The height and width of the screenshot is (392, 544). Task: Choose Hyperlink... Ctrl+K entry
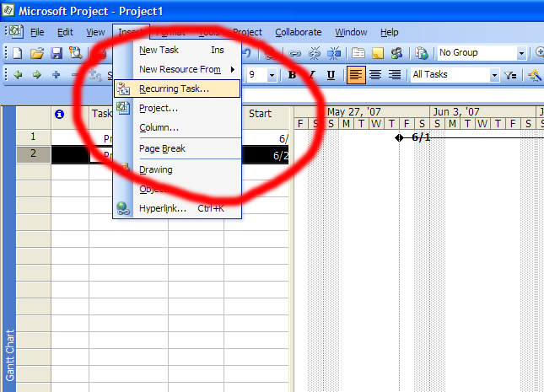[x=177, y=208]
